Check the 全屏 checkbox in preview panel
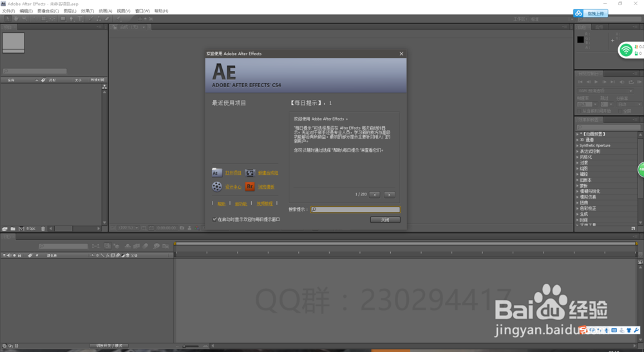Viewport: 644px width, 352px height. tap(620, 111)
